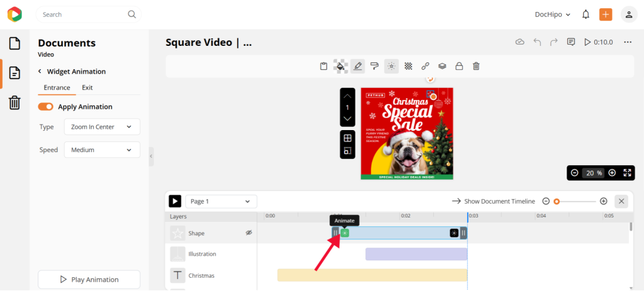The width and height of the screenshot is (644, 291).
Task: Click the lock toolbar icon
Action: 459,66
